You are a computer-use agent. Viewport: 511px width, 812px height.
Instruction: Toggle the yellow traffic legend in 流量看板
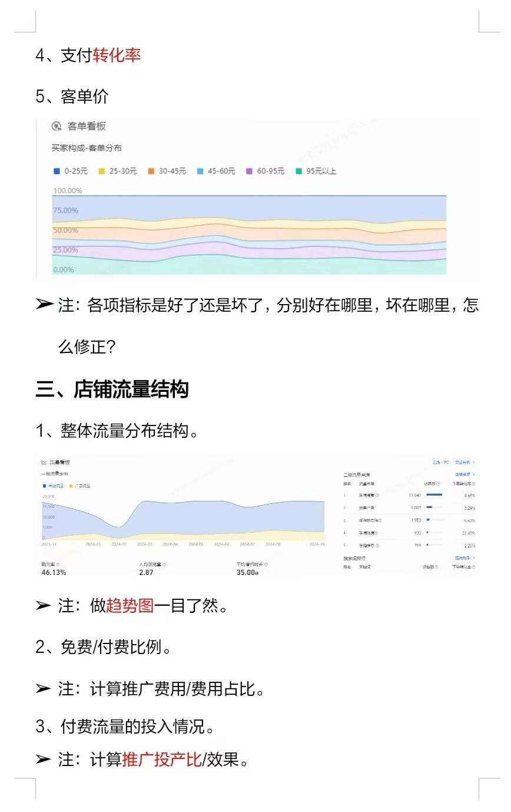click(x=71, y=486)
